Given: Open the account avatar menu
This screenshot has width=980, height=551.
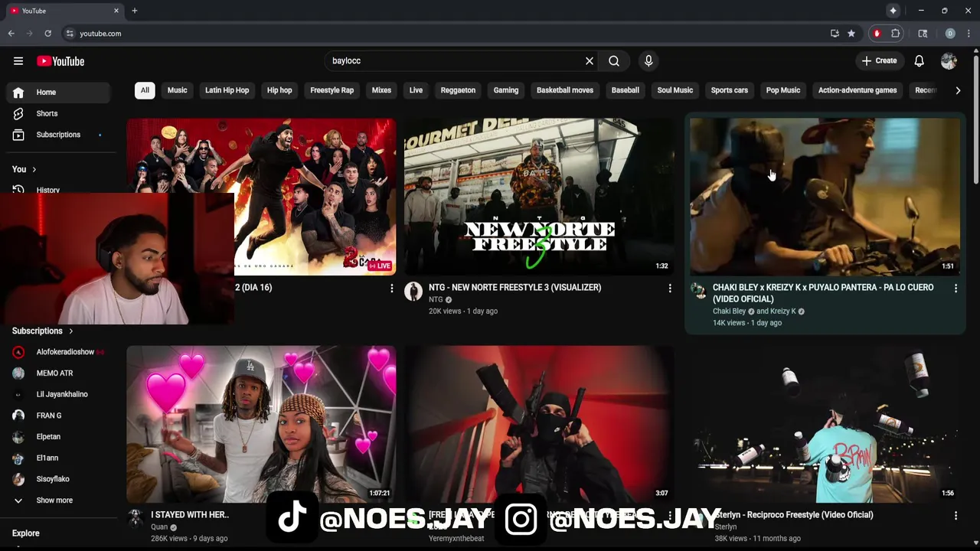Looking at the screenshot, I should click(949, 61).
